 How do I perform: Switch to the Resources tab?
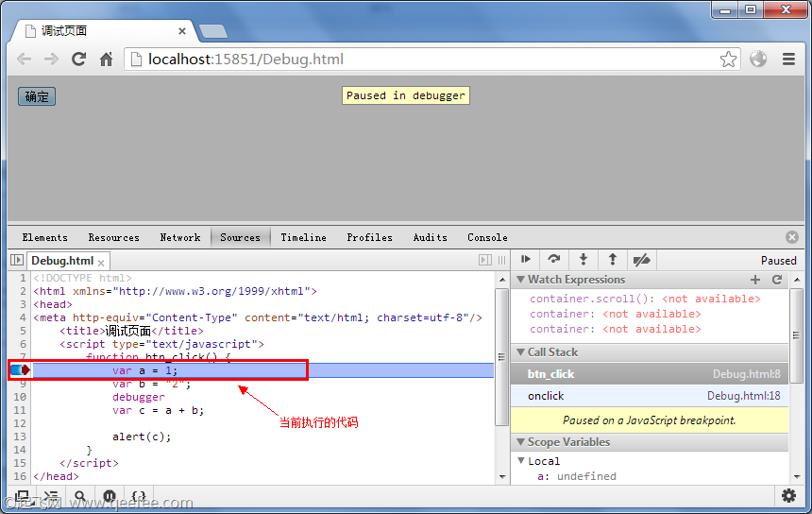[114, 237]
